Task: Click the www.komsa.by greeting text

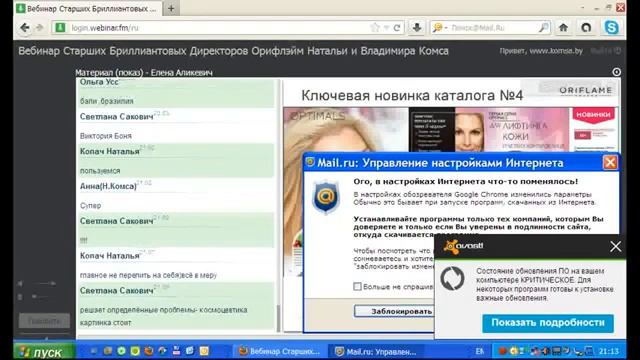Action: pos(541,51)
